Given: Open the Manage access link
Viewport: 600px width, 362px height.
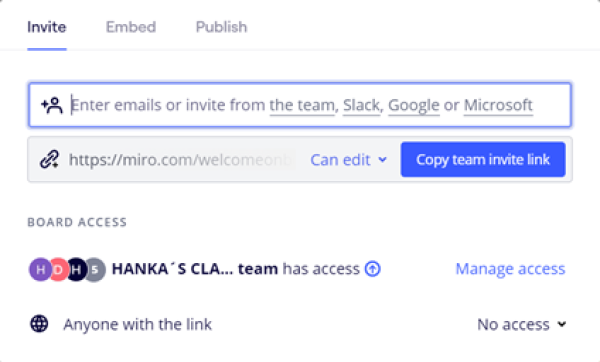Looking at the screenshot, I should point(510,269).
